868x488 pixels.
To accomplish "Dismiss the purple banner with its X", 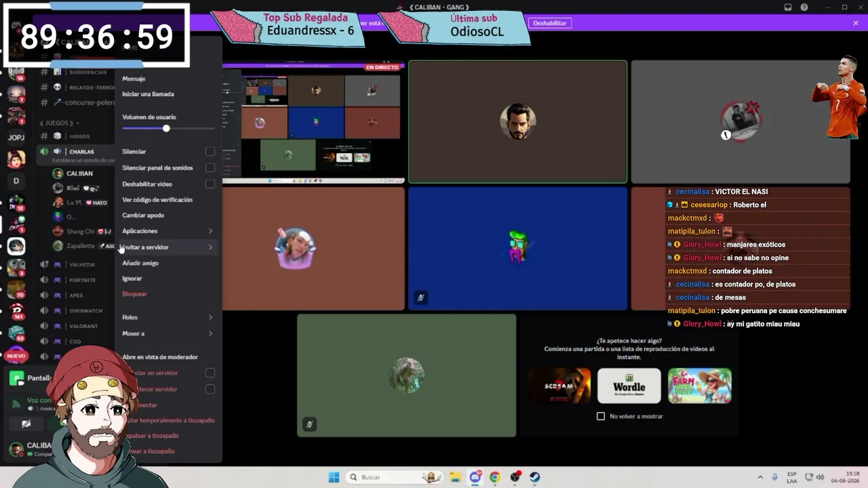I will (856, 23).
